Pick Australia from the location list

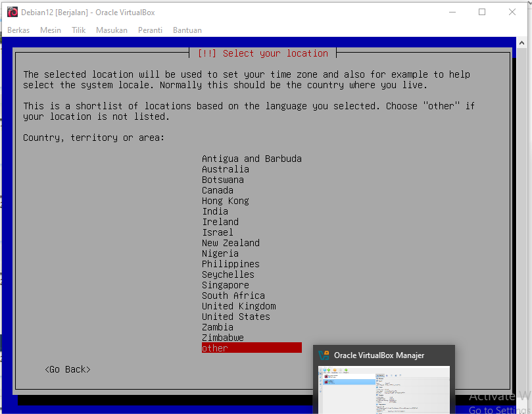pos(225,169)
